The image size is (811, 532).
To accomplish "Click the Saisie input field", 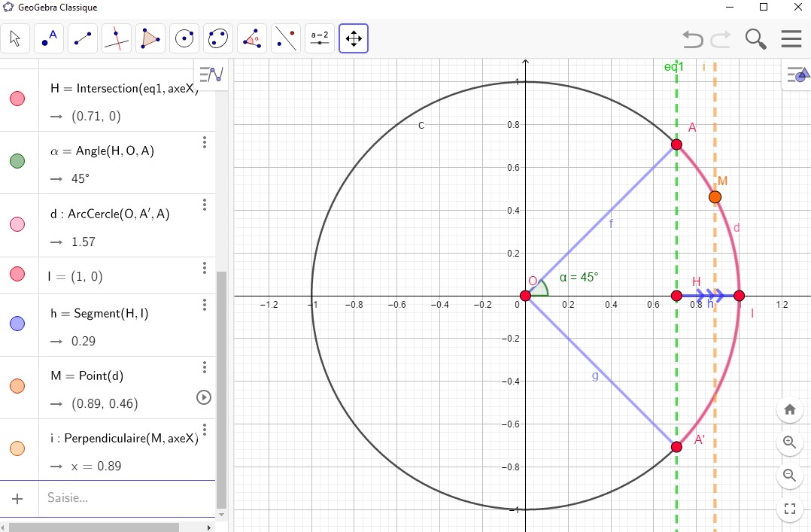I will coord(127,498).
